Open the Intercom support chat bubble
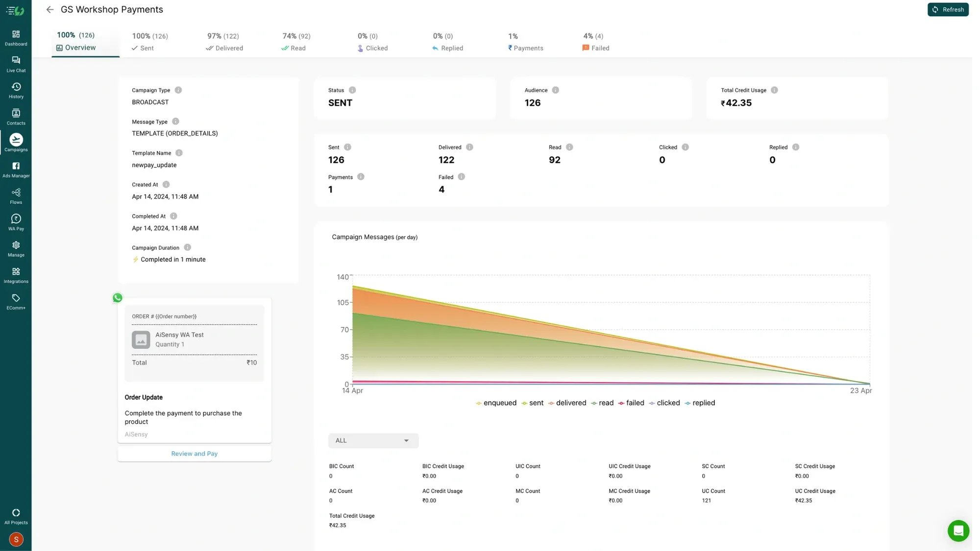The width and height of the screenshot is (980, 551). [x=958, y=530]
